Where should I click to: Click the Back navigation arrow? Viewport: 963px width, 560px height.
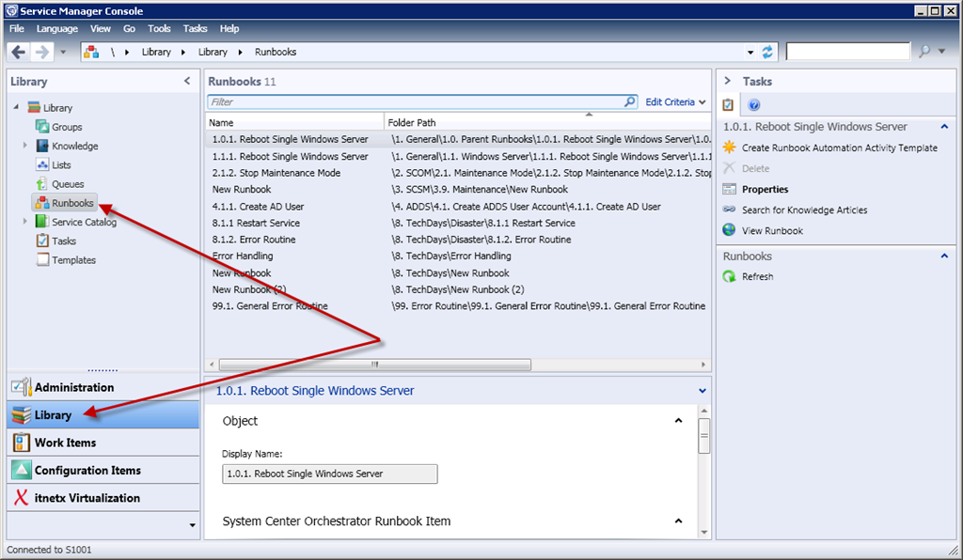19,52
